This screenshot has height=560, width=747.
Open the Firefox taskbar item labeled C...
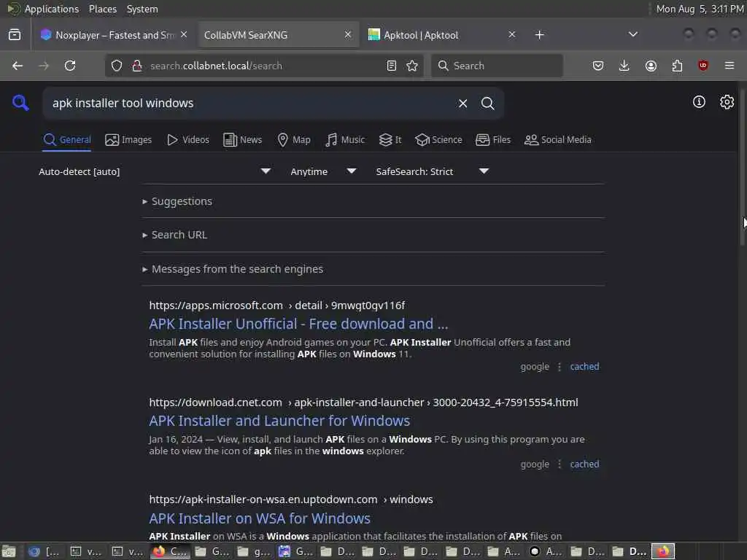(171, 551)
